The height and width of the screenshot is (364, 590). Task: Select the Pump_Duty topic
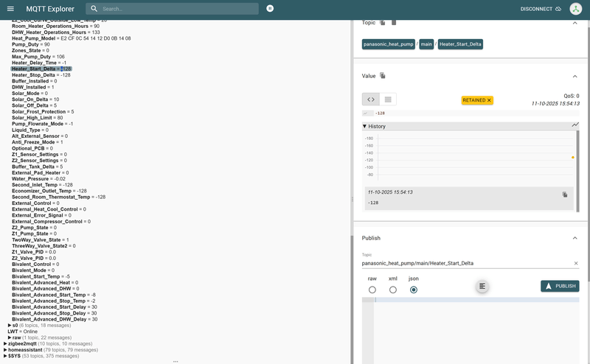pyautogui.click(x=30, y=44)
